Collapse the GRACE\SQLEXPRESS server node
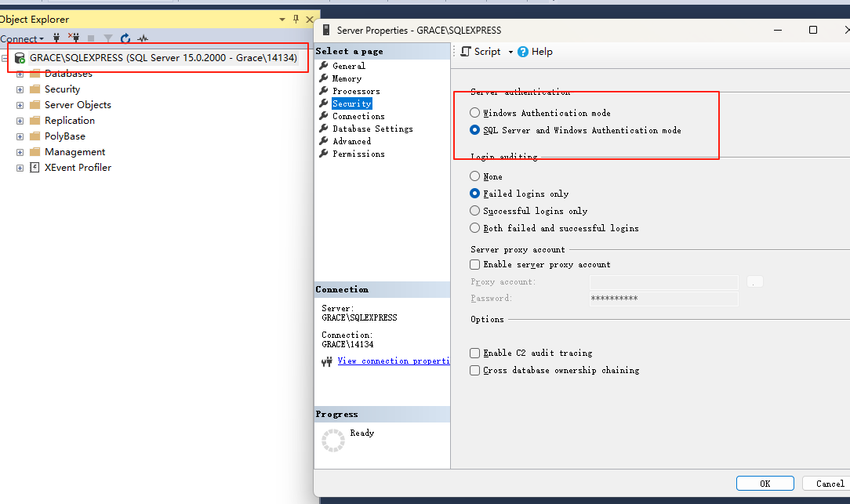Image resolution: width=850 pixels, height=504 pixels. click(x=5, y=58)
